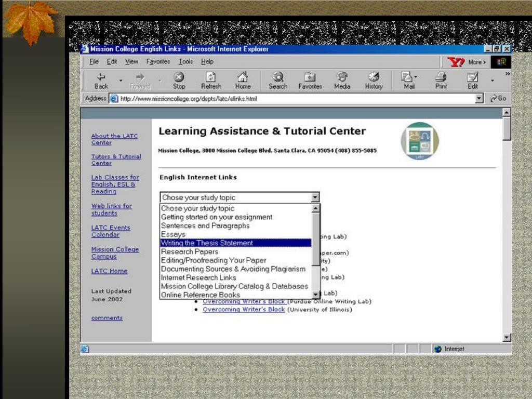Click the Refresh page icon
The image size is (532, 399).
pyautogui.click(x=211, y=77)
